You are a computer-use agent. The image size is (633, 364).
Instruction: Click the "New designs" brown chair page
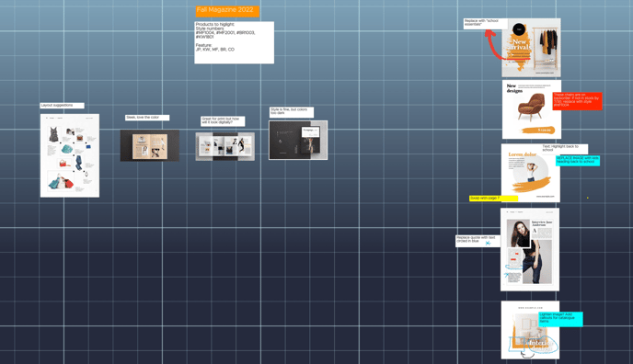pyautogui.click(x=532, y=109)
